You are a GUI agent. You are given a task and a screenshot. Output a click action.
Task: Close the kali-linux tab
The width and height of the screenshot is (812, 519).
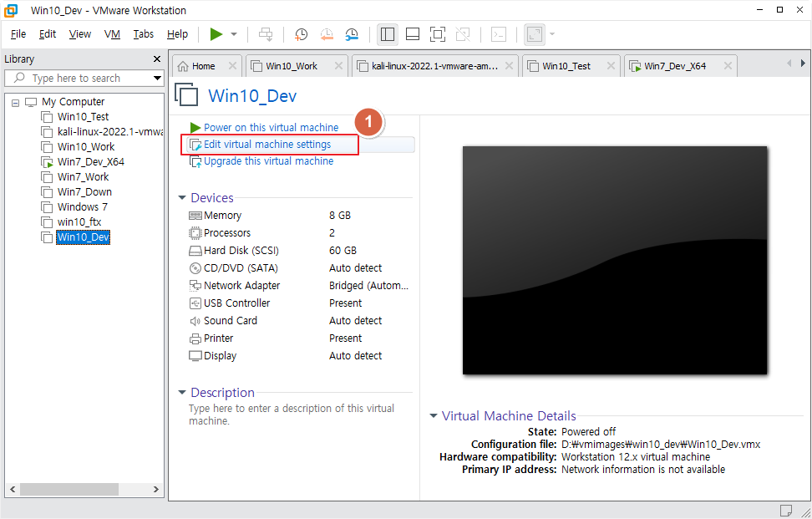point(509,66)
